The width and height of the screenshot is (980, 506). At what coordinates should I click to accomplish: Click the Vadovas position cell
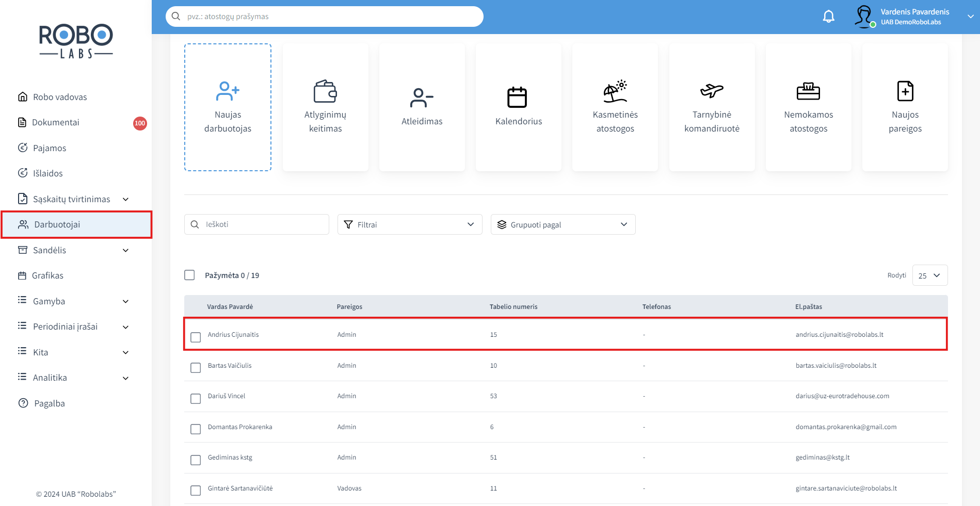(349, 488)
